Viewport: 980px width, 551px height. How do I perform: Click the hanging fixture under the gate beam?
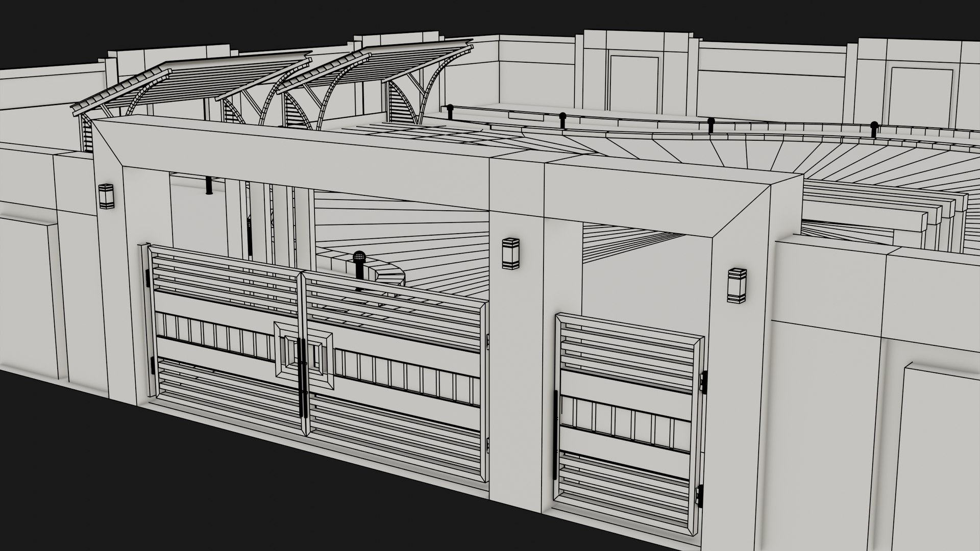point(209,186)
